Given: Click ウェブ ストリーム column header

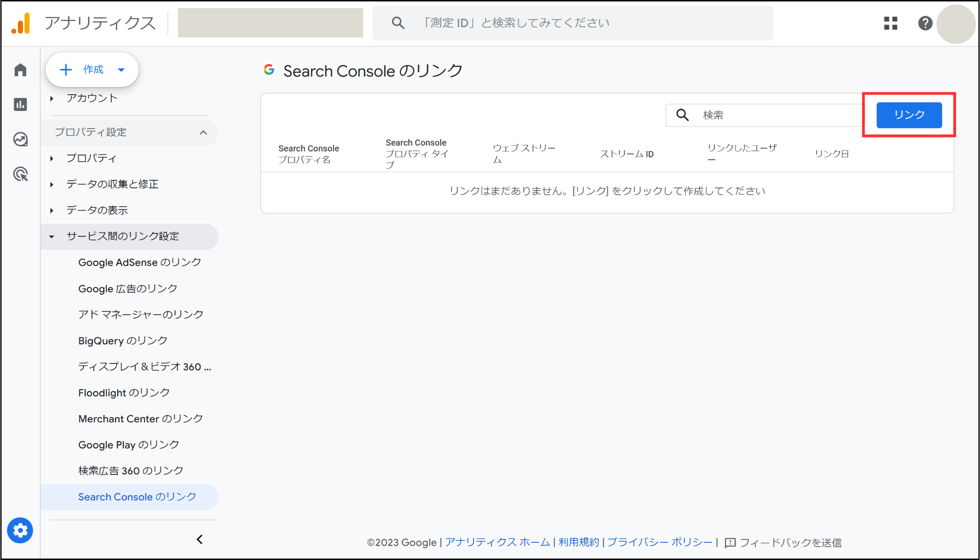Looking at the screenshot, I should [x=524, y=154].
